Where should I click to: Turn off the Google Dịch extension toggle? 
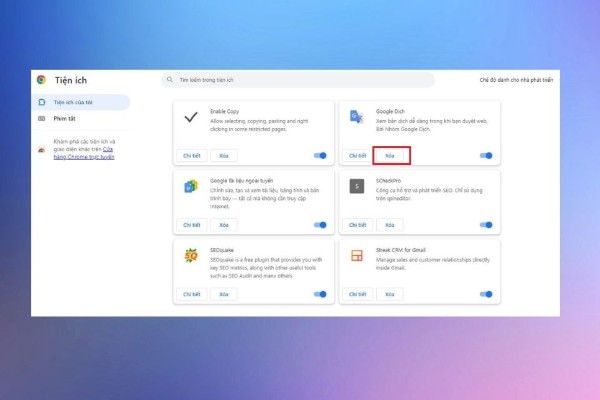click(x=486, y=156)
